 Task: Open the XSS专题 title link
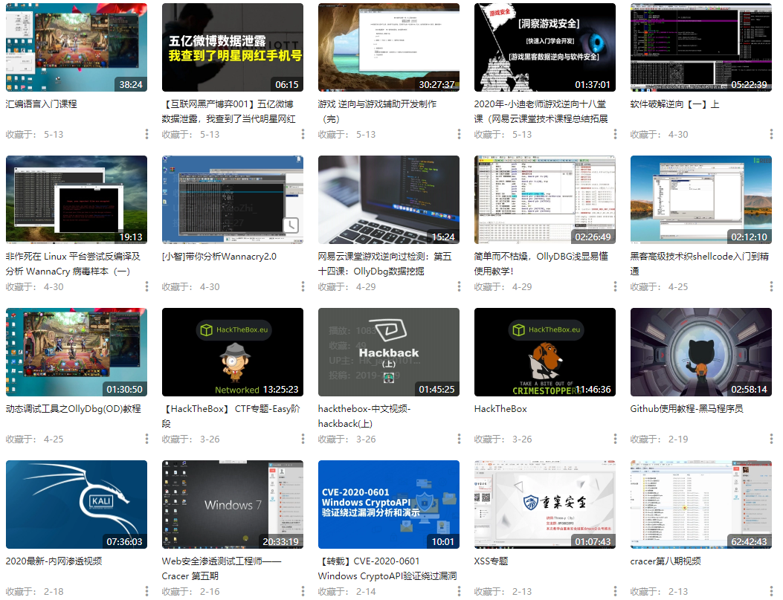click(x=491, y=561)
